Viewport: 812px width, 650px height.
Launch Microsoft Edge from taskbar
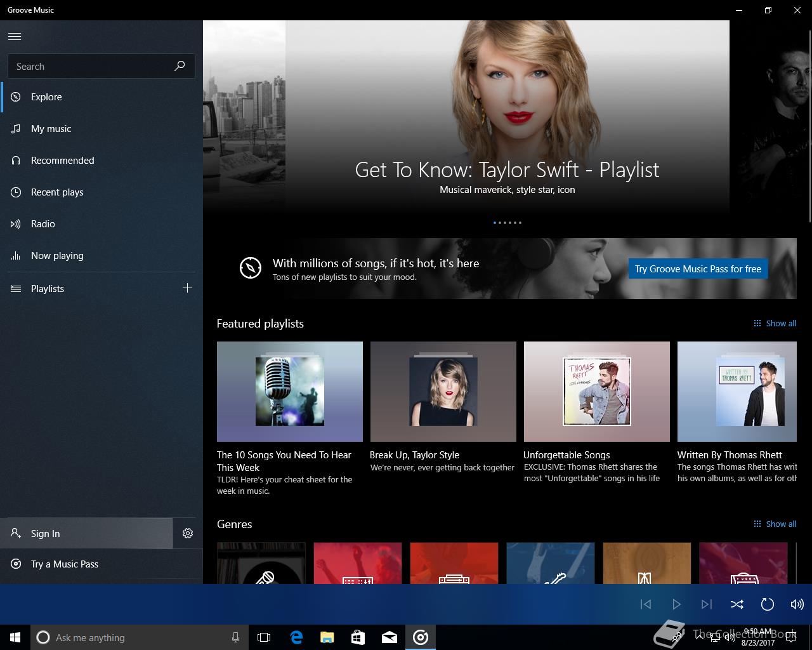(x=296, y=637)
